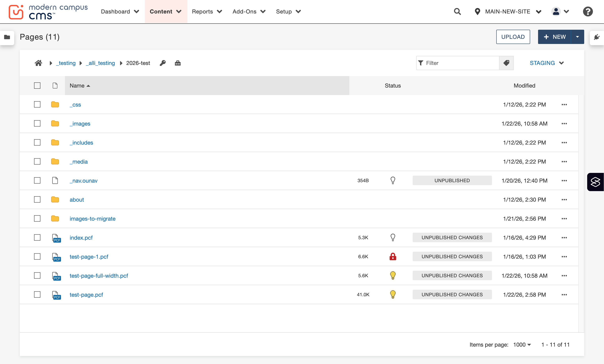Viewport: 604px width, 364px height.
Task: Open the Content menu
Action: coord(166,11)
